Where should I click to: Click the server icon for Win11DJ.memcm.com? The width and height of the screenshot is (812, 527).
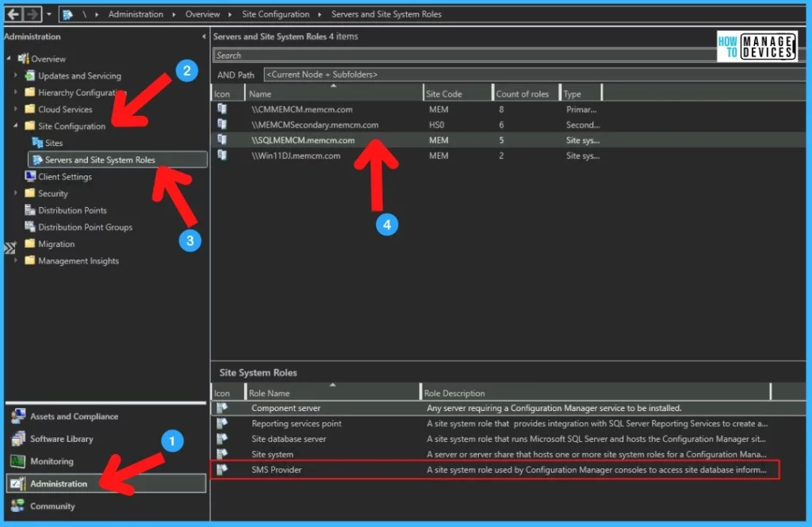[x=222, y=155]
